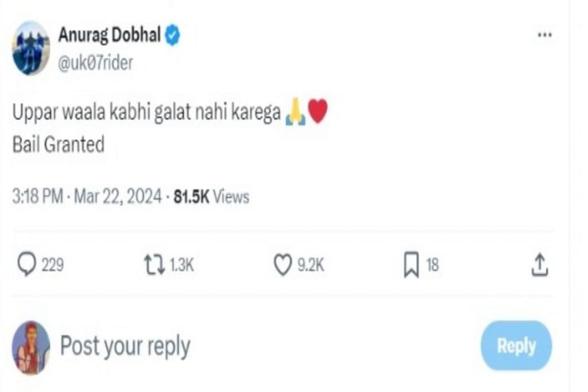The image size is (588, 392).
Task: Repost the tweet using the retweet icon
Action: coord(154,265)
